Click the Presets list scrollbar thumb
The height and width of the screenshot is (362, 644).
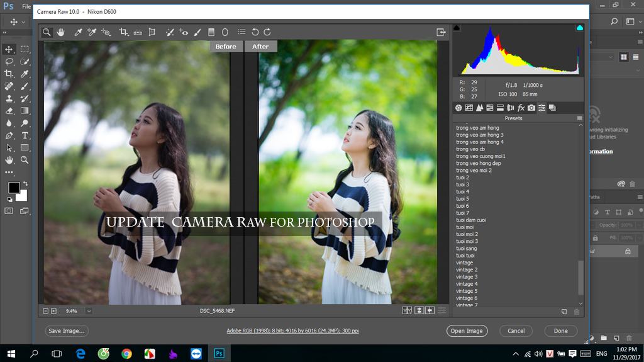(580, 277)
